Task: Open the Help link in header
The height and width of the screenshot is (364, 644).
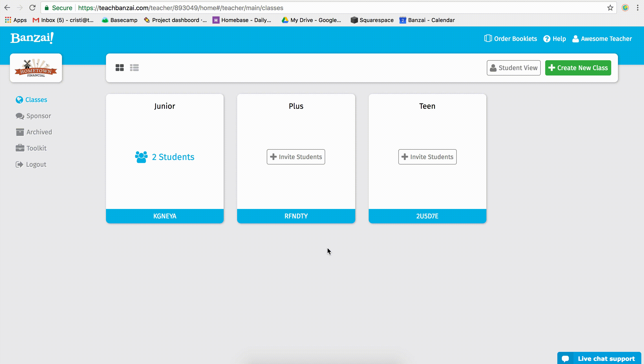Action: 554,39
